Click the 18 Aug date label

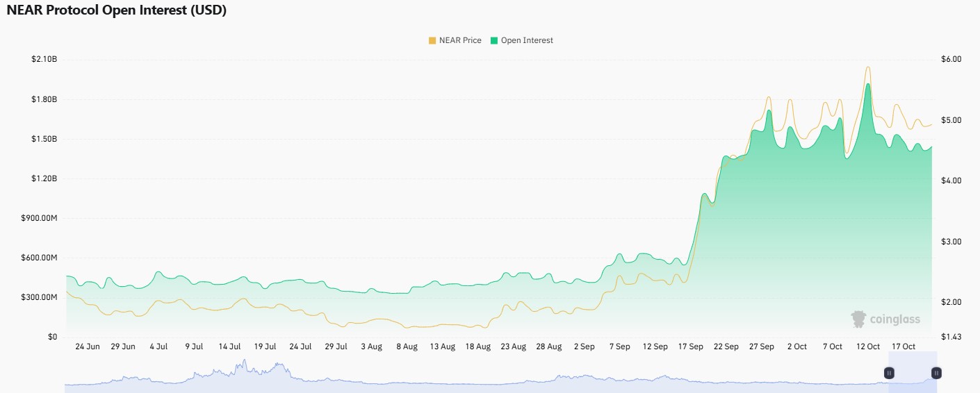coord(477,346)
